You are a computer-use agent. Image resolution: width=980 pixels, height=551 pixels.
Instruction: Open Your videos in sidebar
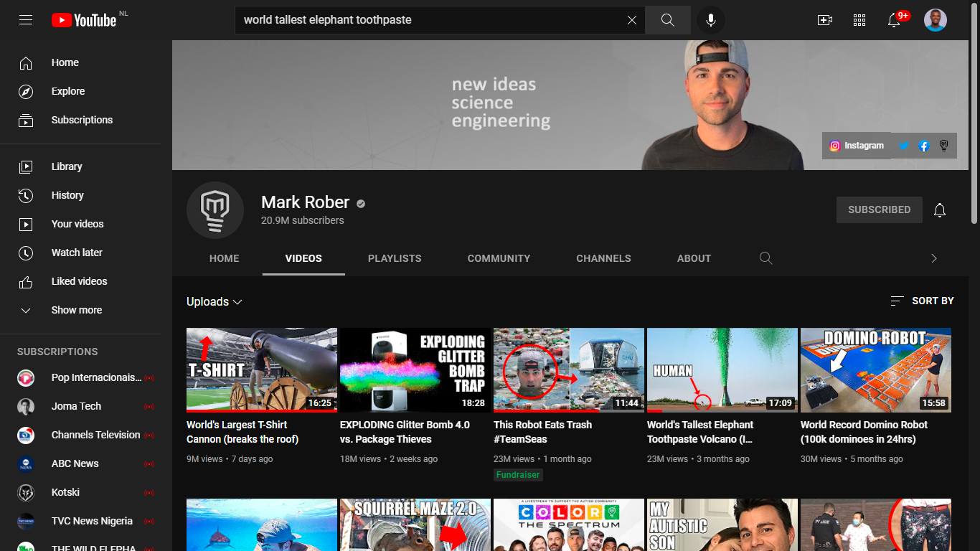click(80, 224)
